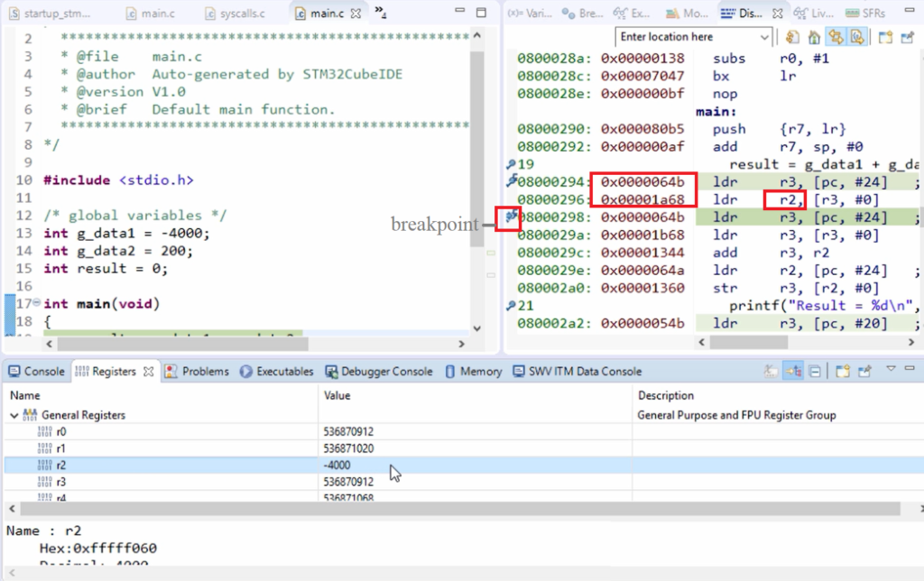Click the main: label in Disassembly
The height and width of the screenshot is (581, 924).
click(716, 111)
